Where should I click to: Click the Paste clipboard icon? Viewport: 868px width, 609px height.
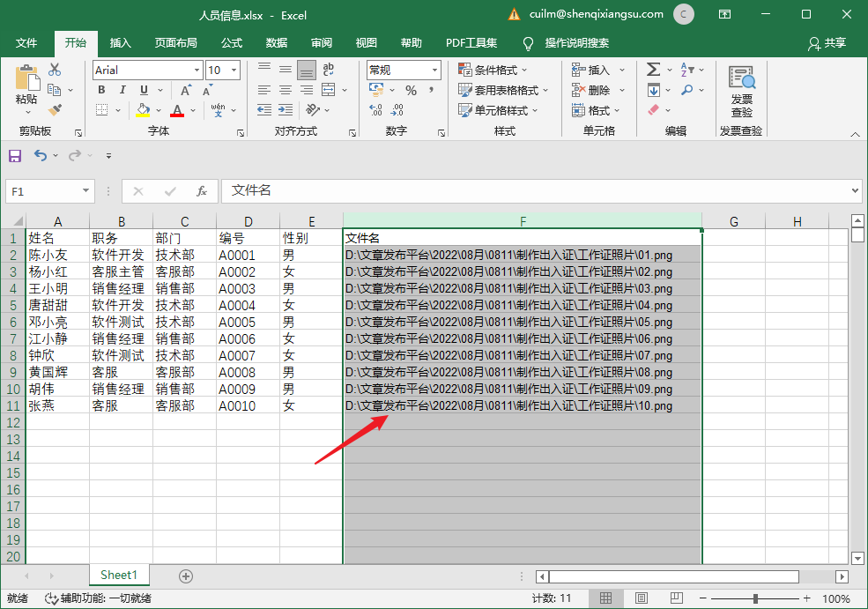(x=26, y=78)
